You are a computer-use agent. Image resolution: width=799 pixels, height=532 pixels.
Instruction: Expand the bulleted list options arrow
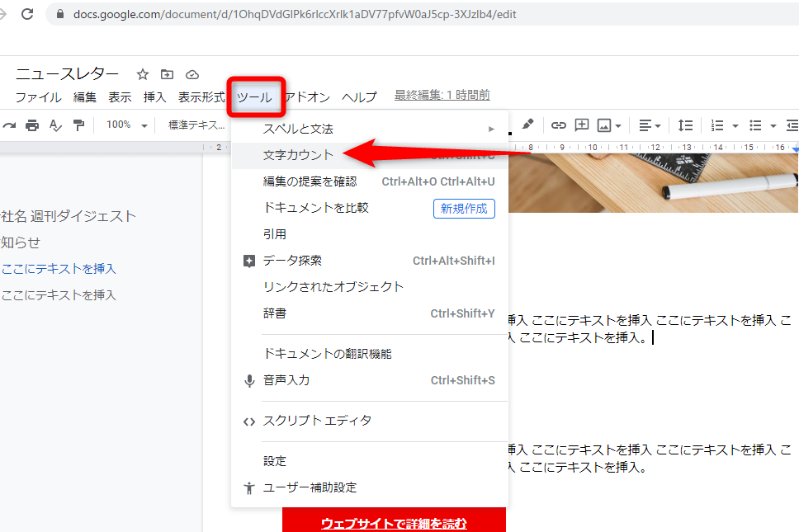coord(773,125)
